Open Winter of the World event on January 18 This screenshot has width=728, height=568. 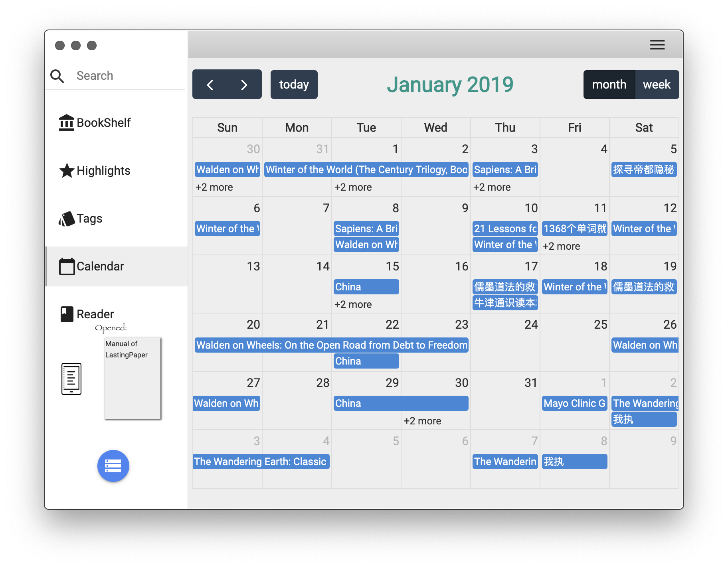(575, 287)
